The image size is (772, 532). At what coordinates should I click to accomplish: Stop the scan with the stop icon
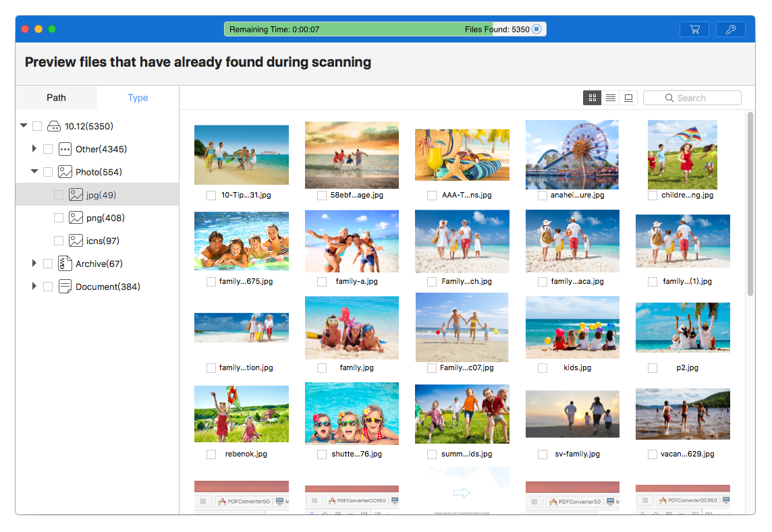coord(536,30)
